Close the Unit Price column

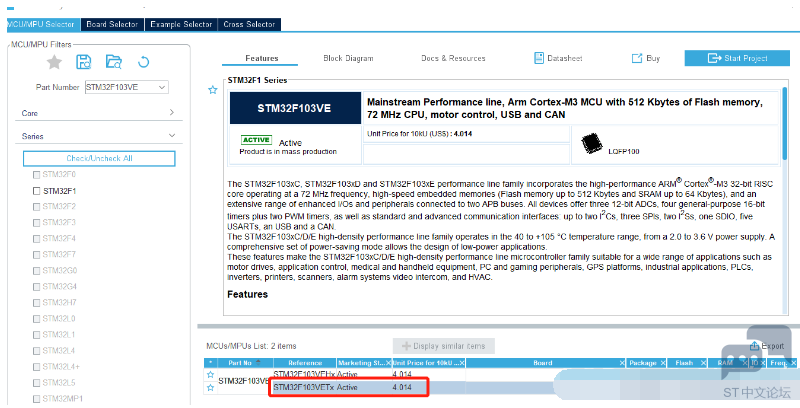click(x=462, y=363)
